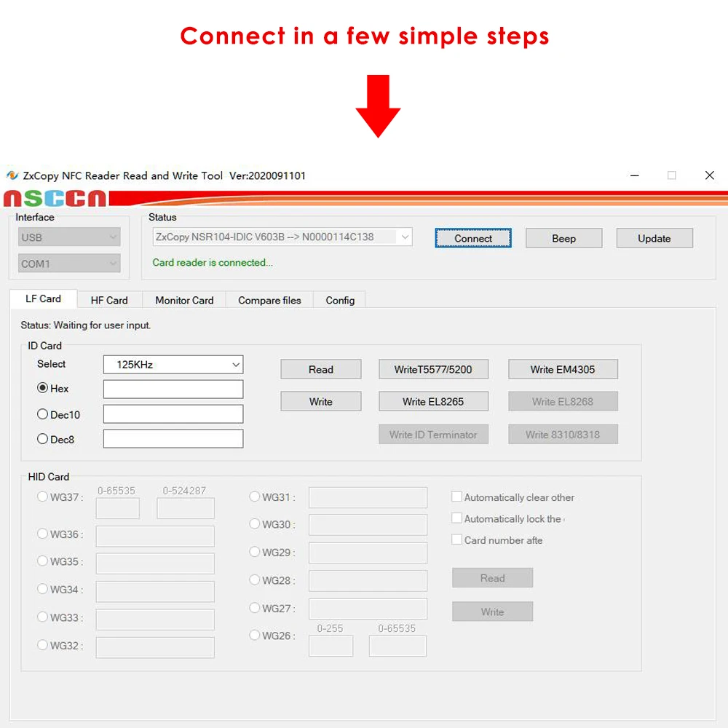Image resolution: width=728 pixels, height=728 pixels.
Task: Click the HID Card Write button
Action: (x=493, y=612)
